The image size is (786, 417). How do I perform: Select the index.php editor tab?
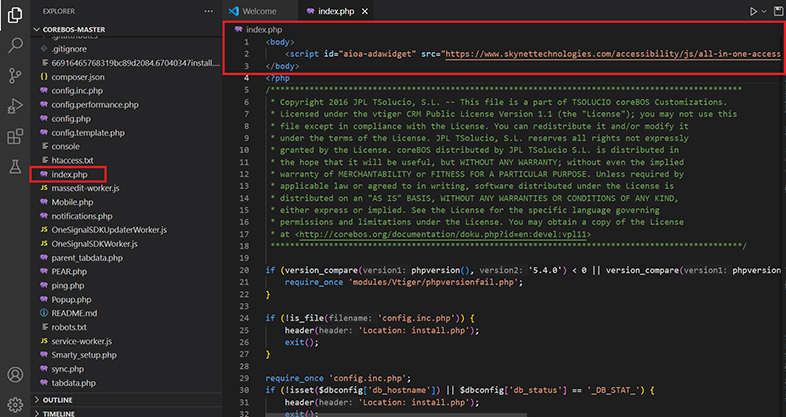pyautogui.click(x=336, y=11)
